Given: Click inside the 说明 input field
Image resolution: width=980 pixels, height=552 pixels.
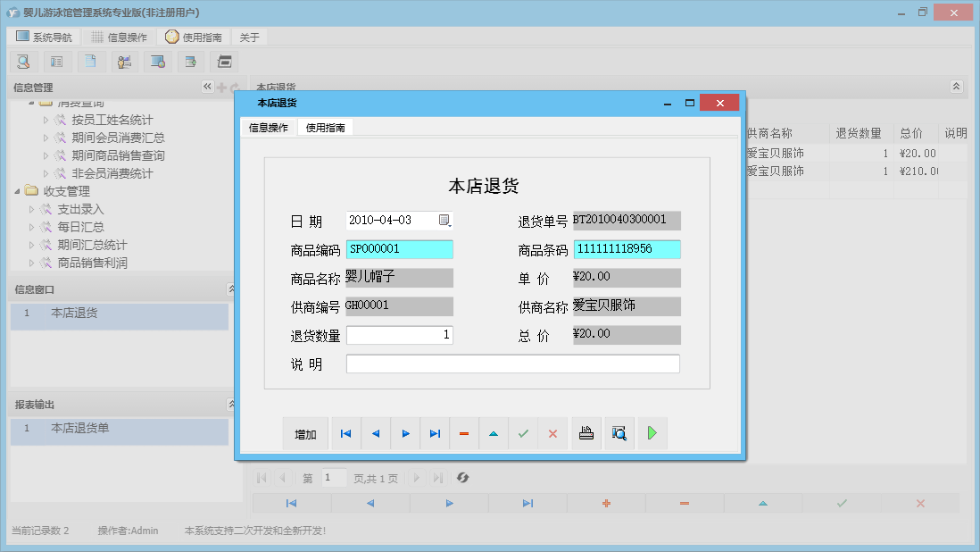Looking at the screenshot, I should (x=513, y=363).
